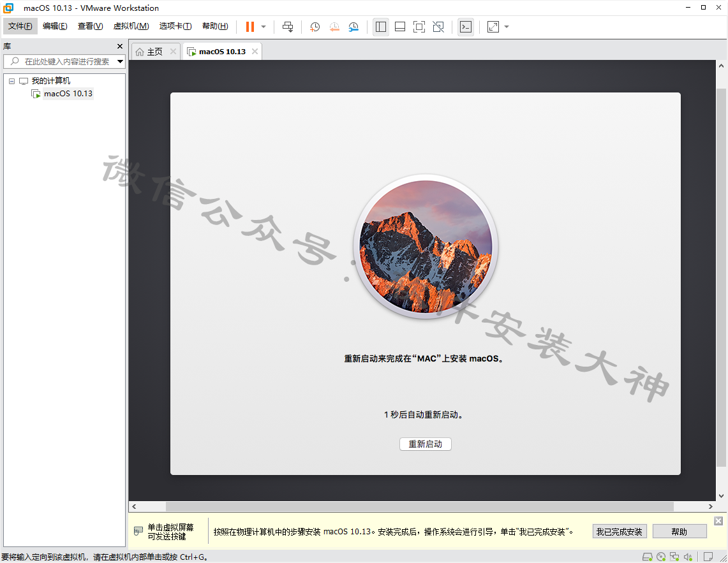Click the 帮助 button in the hint bar

(x=680, y=531)
